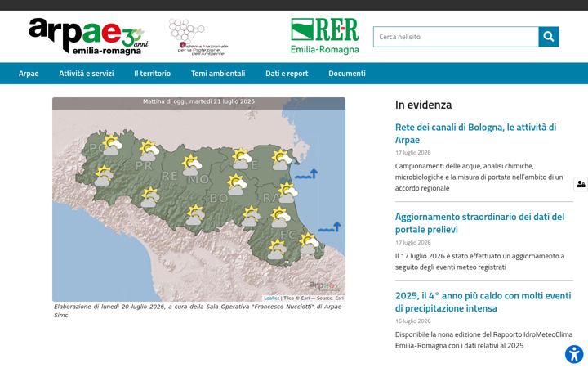Click the user lock side tab icon
This screenshot has height=368, width=588.
click(x=581, y=184)
